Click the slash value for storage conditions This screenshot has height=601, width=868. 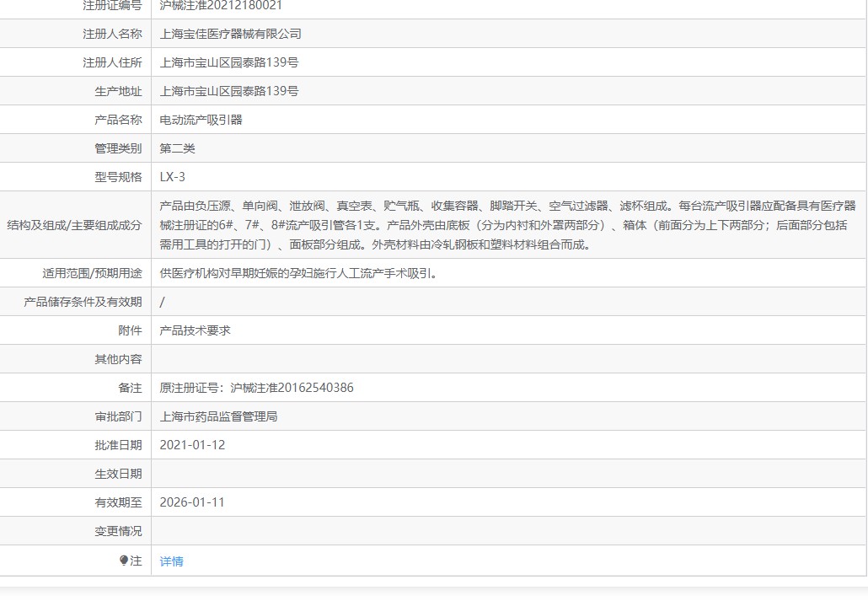coord(162,302)
